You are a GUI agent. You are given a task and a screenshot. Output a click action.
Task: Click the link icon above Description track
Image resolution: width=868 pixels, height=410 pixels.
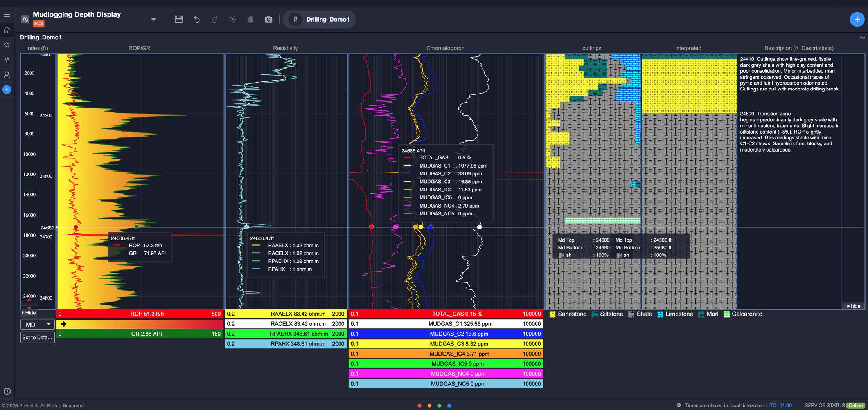862,38
